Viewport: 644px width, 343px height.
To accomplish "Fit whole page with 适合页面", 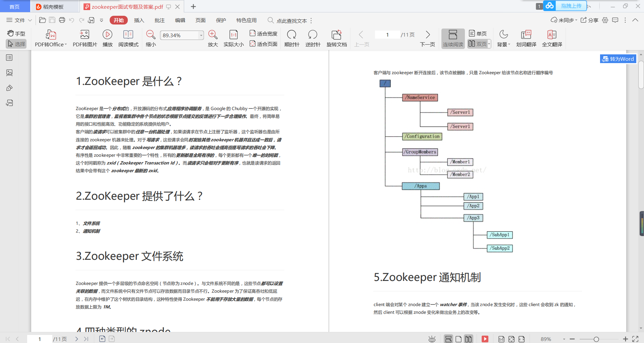I will coord(263,44).
